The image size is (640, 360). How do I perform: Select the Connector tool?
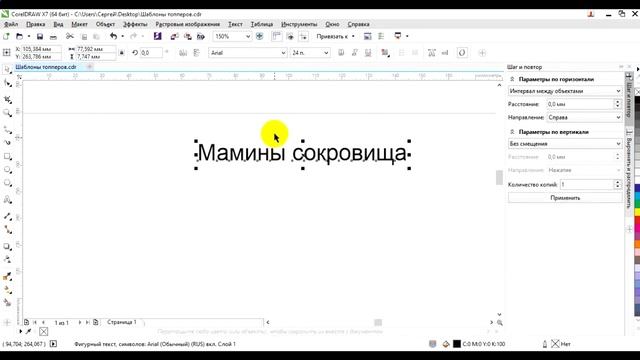(7, 230)
